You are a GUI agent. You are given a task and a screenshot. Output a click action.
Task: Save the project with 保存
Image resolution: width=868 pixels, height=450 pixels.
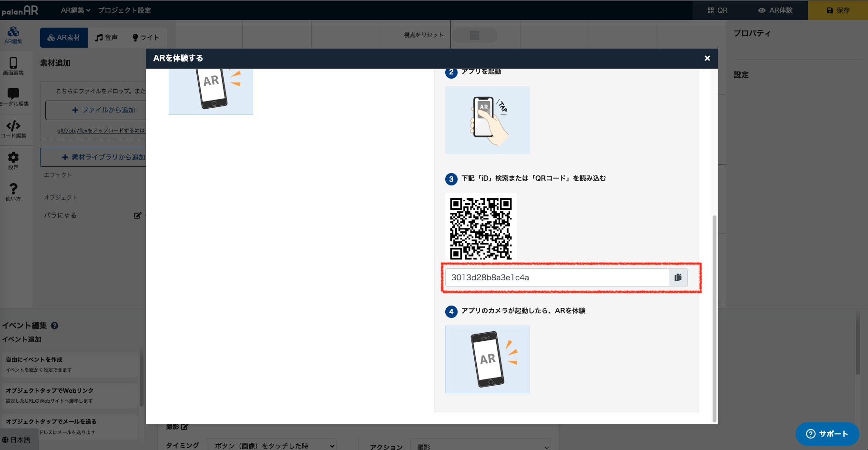838,10
